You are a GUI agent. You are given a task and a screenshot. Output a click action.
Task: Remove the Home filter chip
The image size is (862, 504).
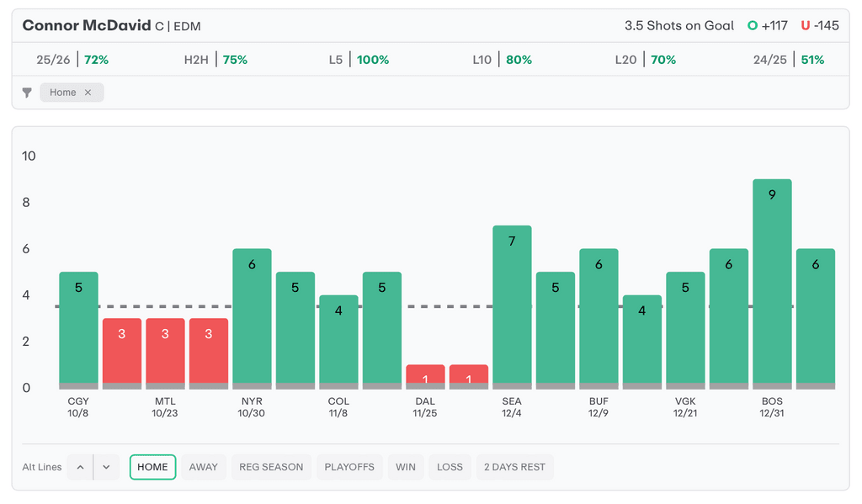coord(88,93)
